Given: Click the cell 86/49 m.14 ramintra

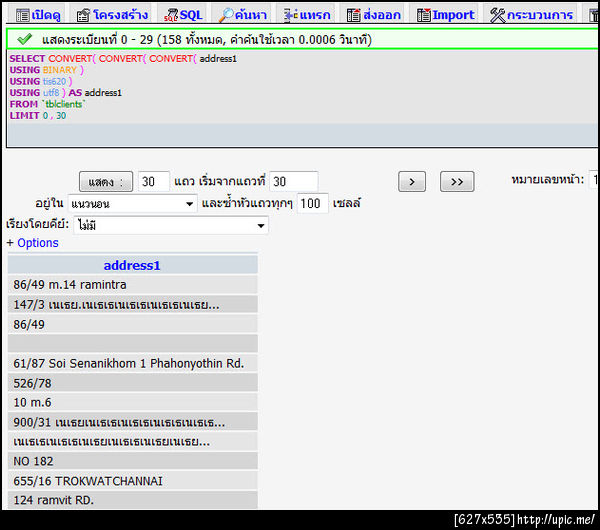Looking at the screenshot, I should pyautogui.click(x=132, y=285).
